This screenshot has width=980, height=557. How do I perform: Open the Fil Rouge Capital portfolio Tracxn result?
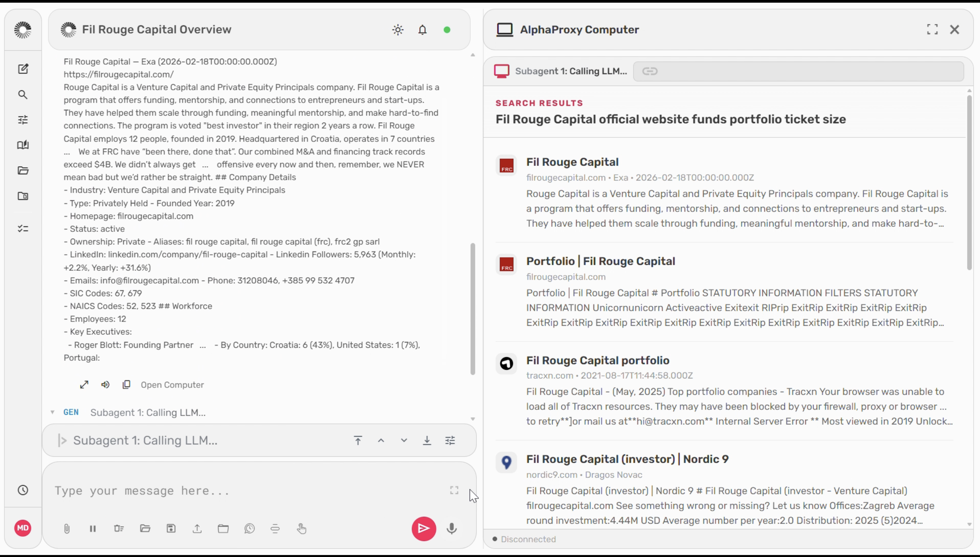tap(598, 360)
